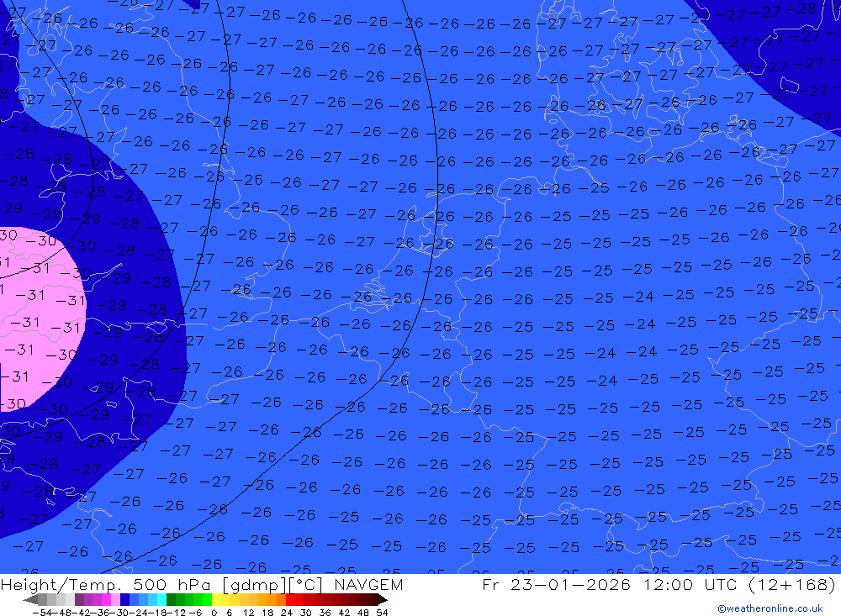The width and height of the screenshot is (841, 616).
Task: Pick the bright yellow legend swatch
Action: 217,600
